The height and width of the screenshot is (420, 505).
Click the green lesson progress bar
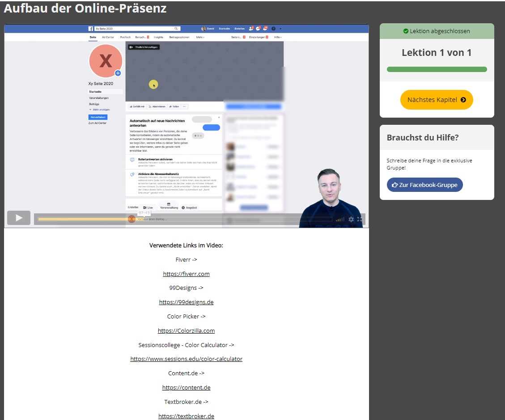click(437, 69)
